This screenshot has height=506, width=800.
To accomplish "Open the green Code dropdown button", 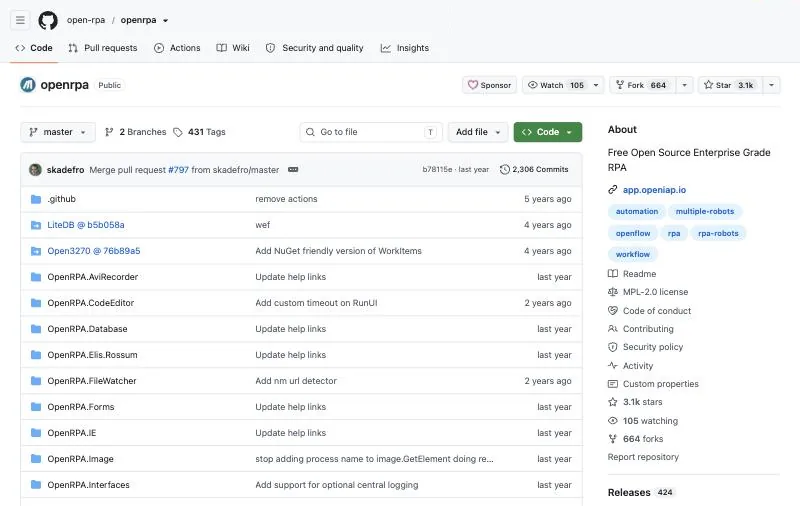I will (547, 132).
